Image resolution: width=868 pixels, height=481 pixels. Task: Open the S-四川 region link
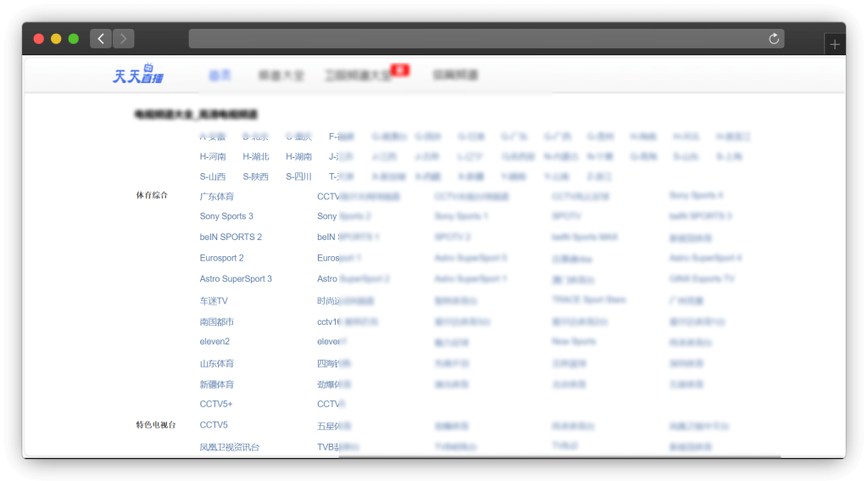299,176
